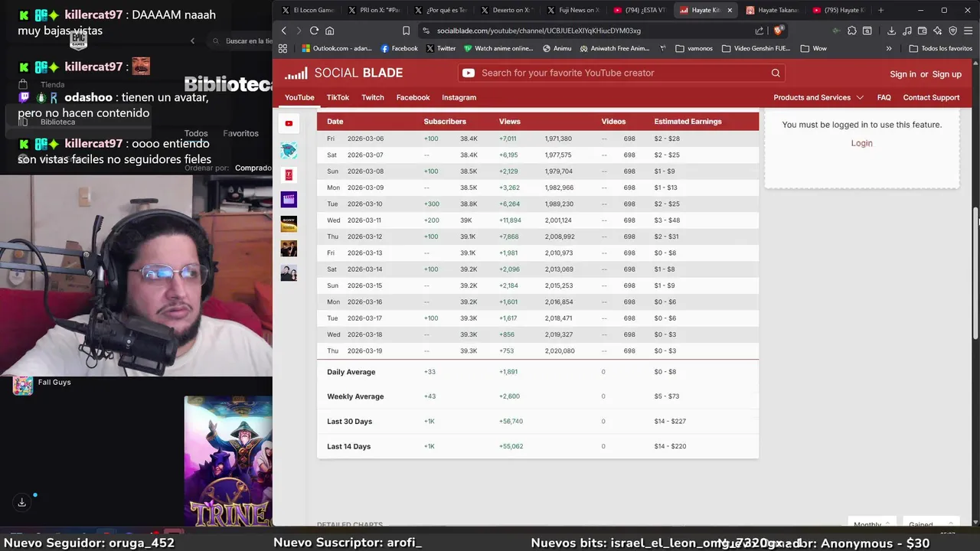Click the Buscar en la tienda search box
The image size is (980, 551).
243,41
